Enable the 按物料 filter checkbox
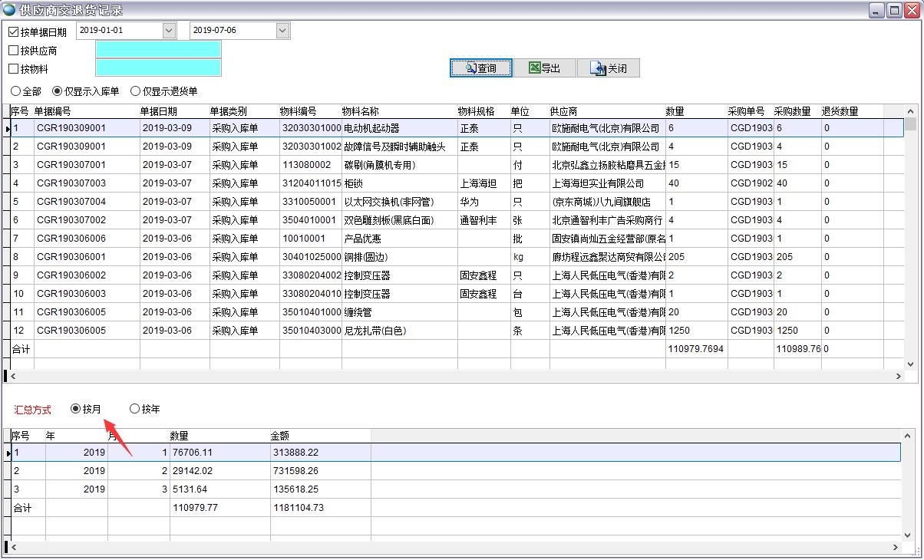 point(12,67)
